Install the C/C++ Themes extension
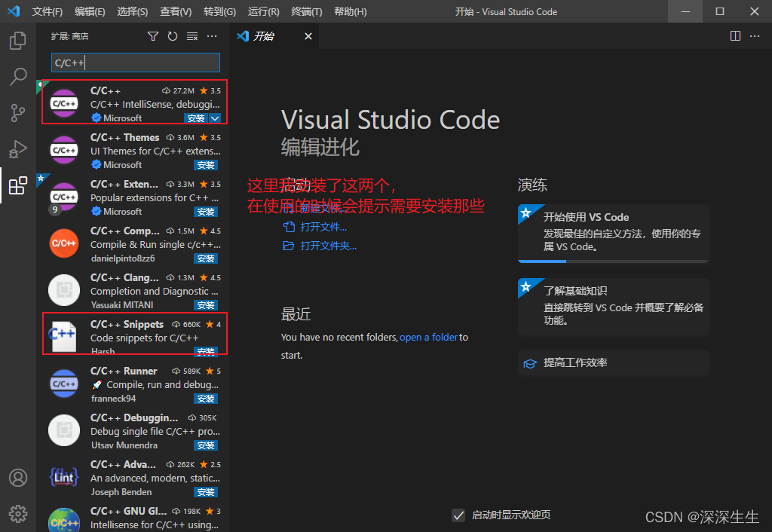Screen dimensions: 772x532 pyautogui.click(x=206, y=165)
